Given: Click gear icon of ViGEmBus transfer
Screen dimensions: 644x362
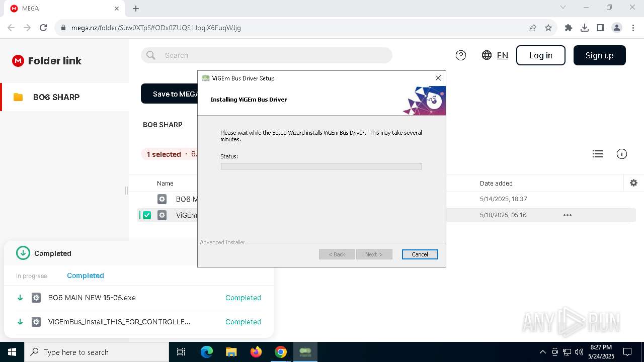Looking at the screenshot, I should 36,322.
